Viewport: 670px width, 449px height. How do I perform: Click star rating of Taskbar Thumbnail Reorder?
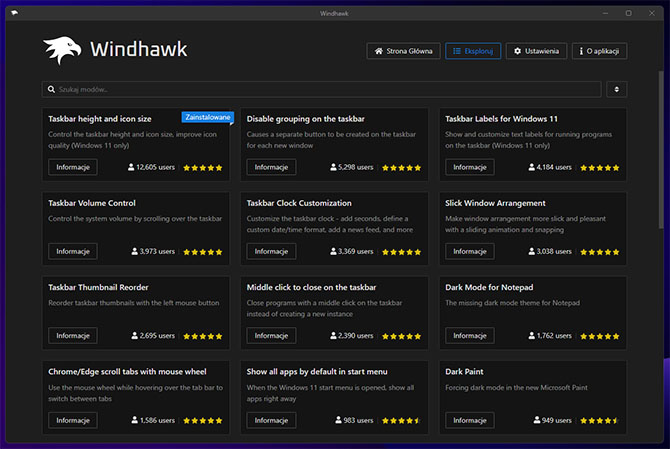click(203, 336)
